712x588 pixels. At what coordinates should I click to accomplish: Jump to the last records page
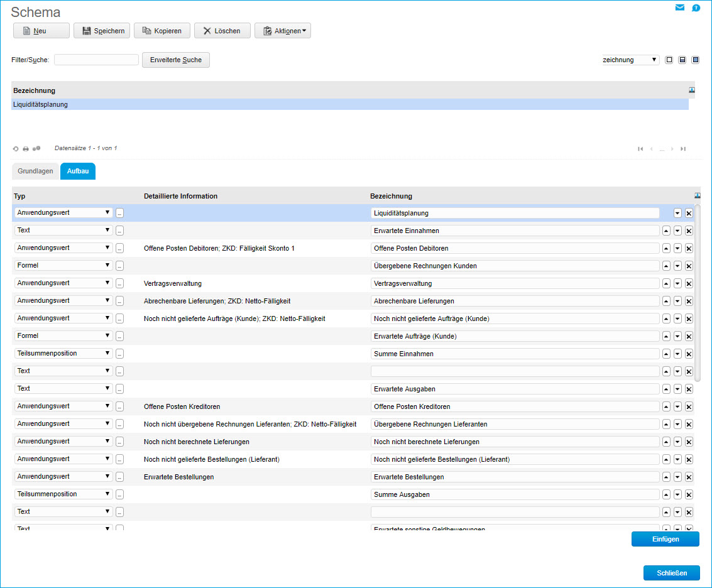pyautogui.click(x=683, y=149)
